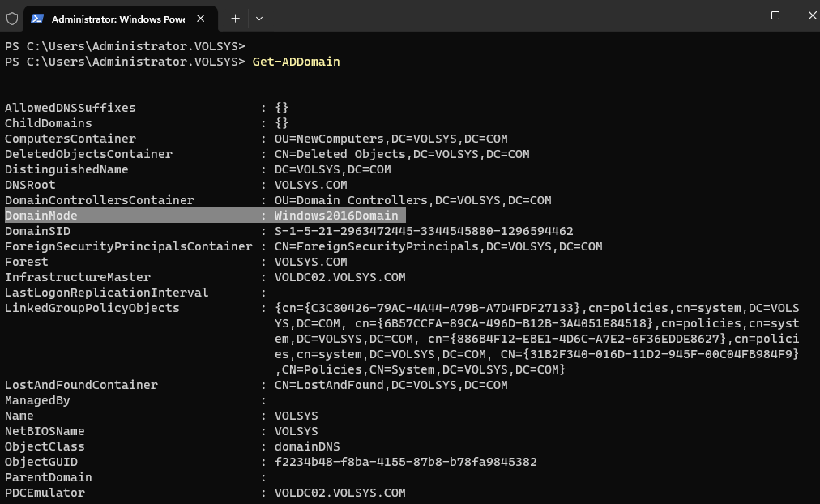Image resolution: width=820 pixels, height=504 pixels.
Task: Minimize the Windows Terminal window
Action: [x=737, y=15]
